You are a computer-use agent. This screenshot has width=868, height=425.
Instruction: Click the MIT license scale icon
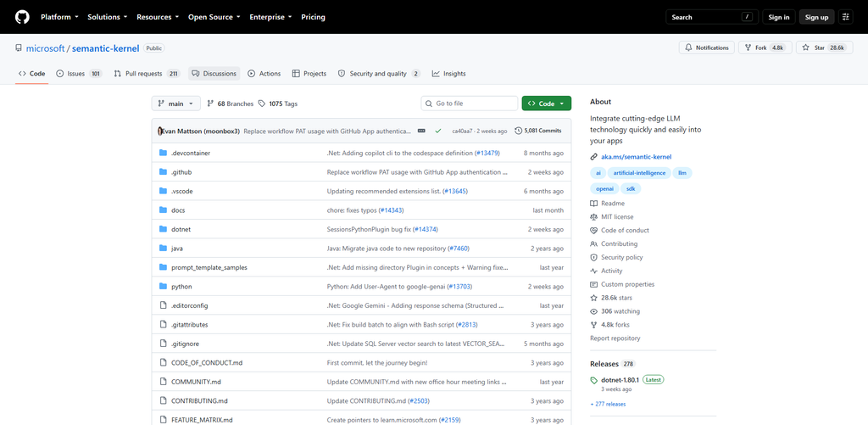[594, 216]
